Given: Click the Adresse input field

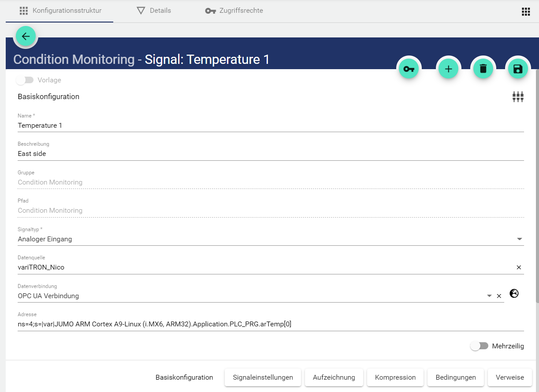Looking at the screenshot, I should 264,324.
